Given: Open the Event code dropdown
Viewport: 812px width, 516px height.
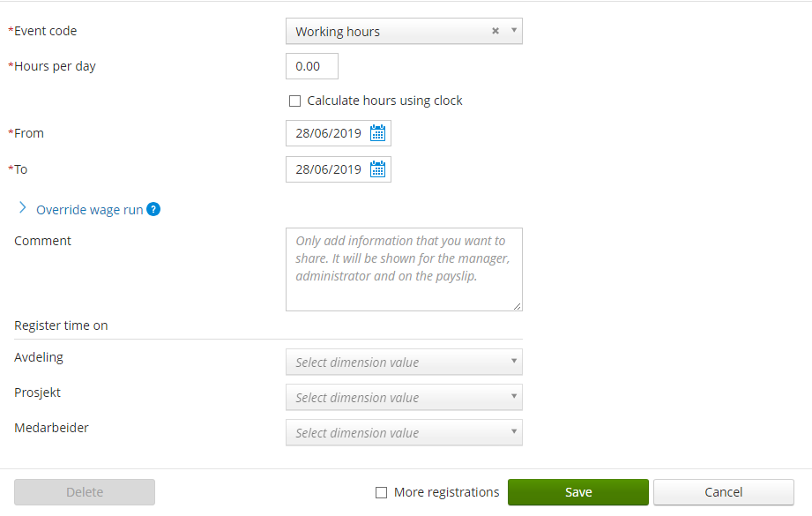Looking at the screenshot, I should pos(514,31).
